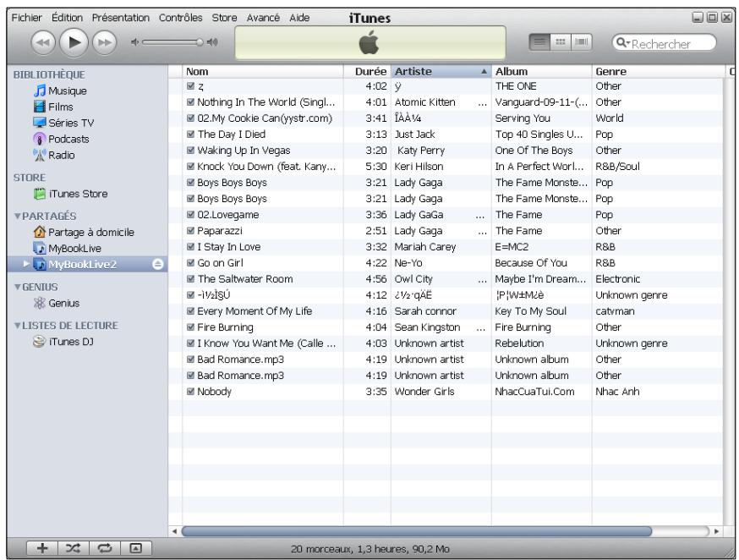Screen dimensions: 739x560
Task: Reverse sort on Artiste column header
Action: coord(441,72)
